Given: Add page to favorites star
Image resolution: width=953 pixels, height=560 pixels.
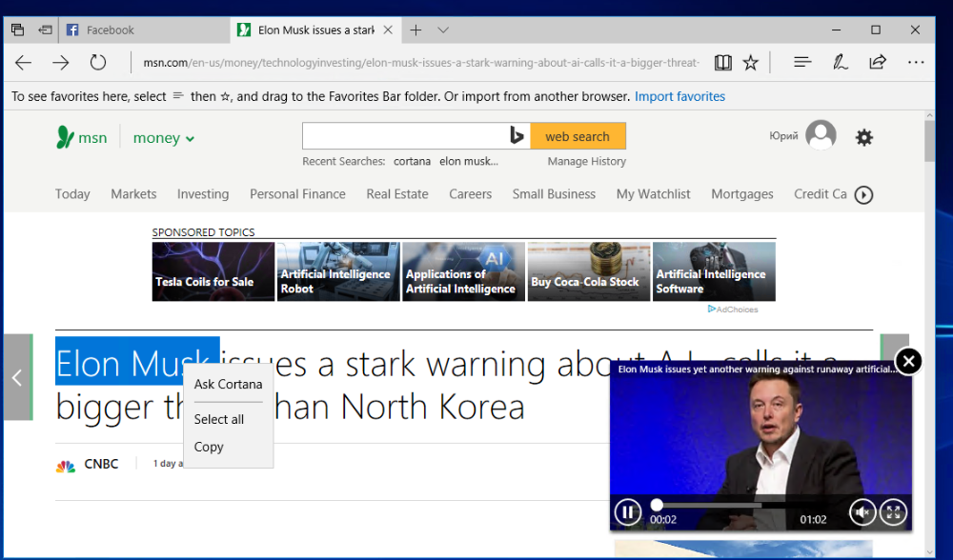Looking at the screenshot, I should [751, 63].
